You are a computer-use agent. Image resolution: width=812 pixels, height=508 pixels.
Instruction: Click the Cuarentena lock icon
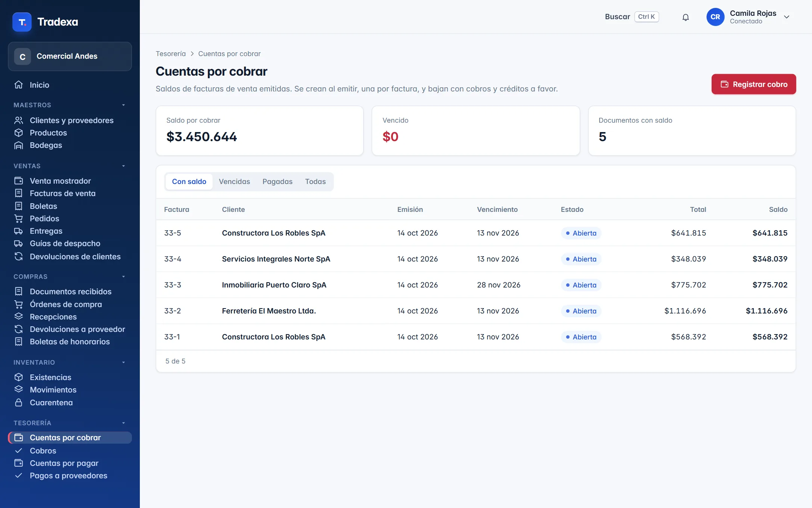[x=18, y=403]
